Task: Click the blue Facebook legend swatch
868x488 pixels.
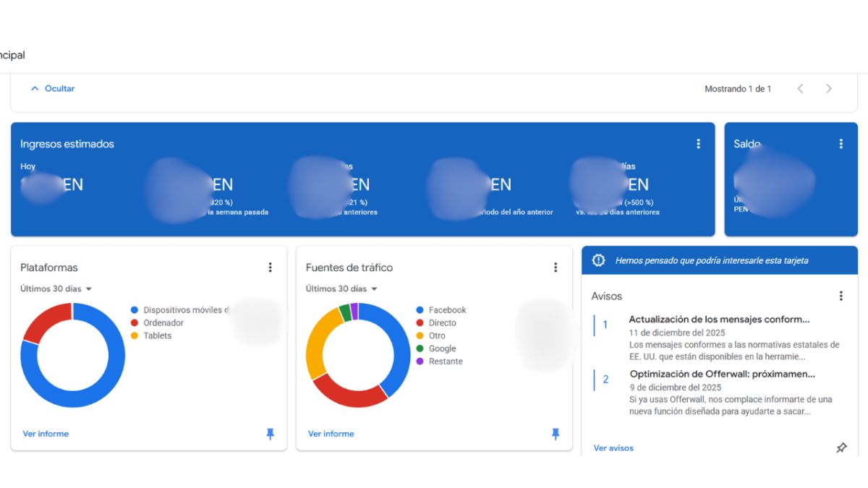Action: (x=420, y=310)
